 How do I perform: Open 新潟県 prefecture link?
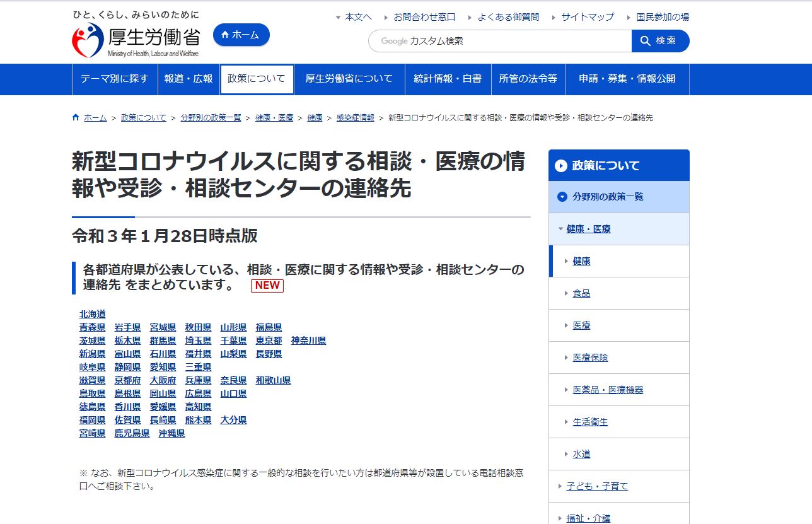pyautogui.click(x=93, y=354)
